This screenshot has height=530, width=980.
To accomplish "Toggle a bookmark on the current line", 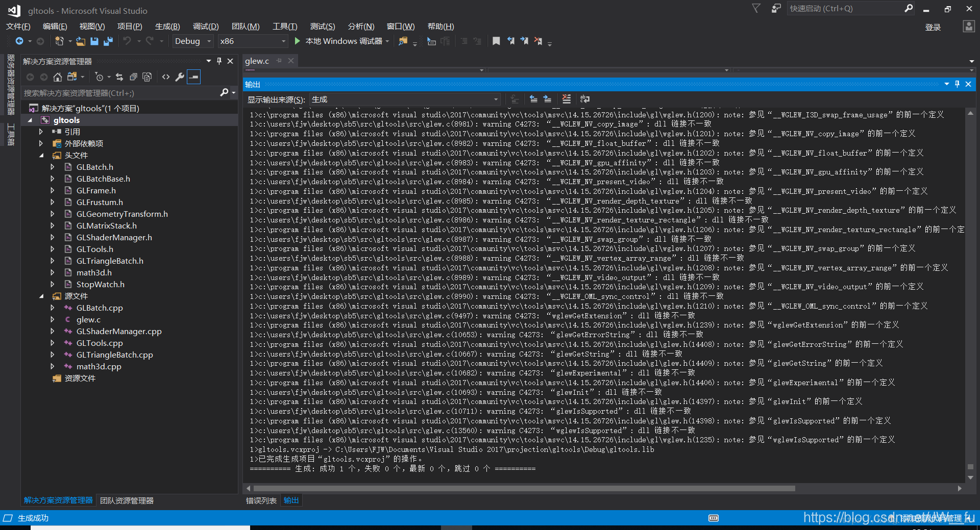I will click(x=496, y=41).
